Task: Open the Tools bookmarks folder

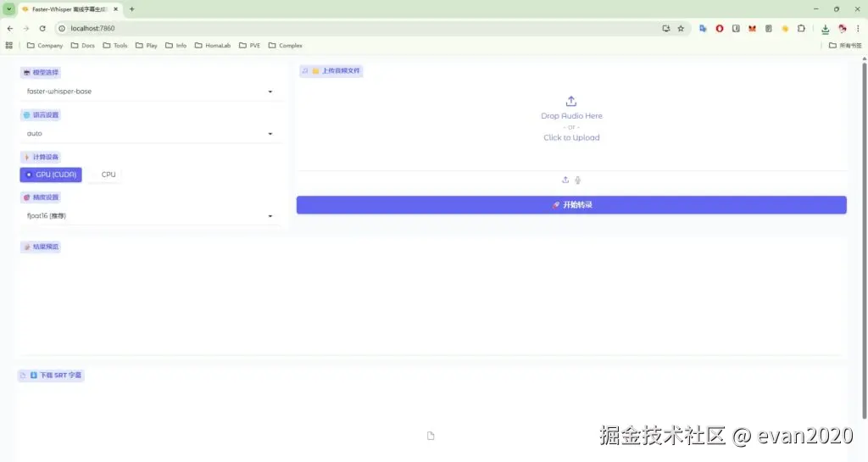Action: [115, 46]
